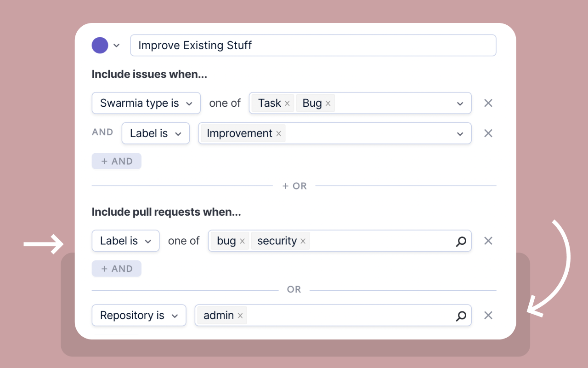Open the Repository is dropdown
Image resolution: width=588 pixels, height=368 pixels.
point(139,316)
